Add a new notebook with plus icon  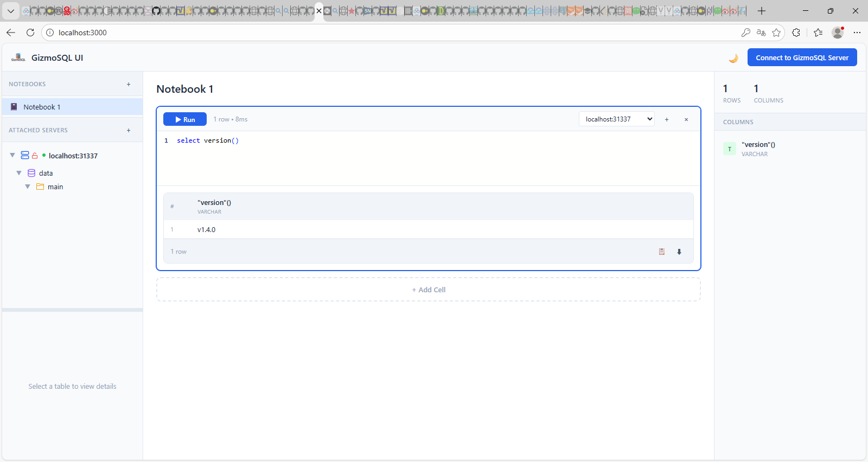click(x=129, y=84)
